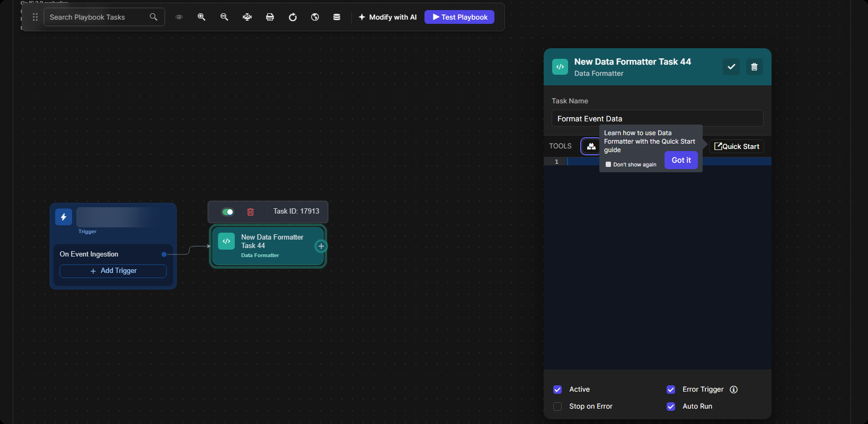Select the New Data Formatter Task 44 node

[x=268, y=246]
